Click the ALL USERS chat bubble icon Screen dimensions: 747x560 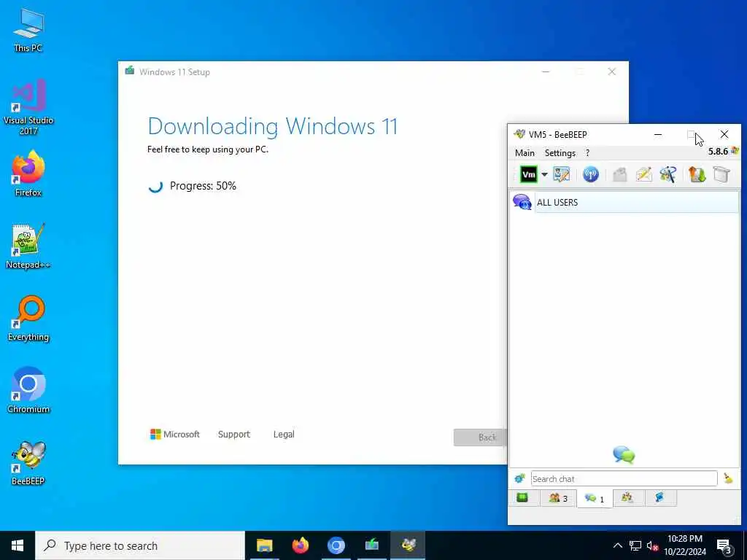click(522, 202)
